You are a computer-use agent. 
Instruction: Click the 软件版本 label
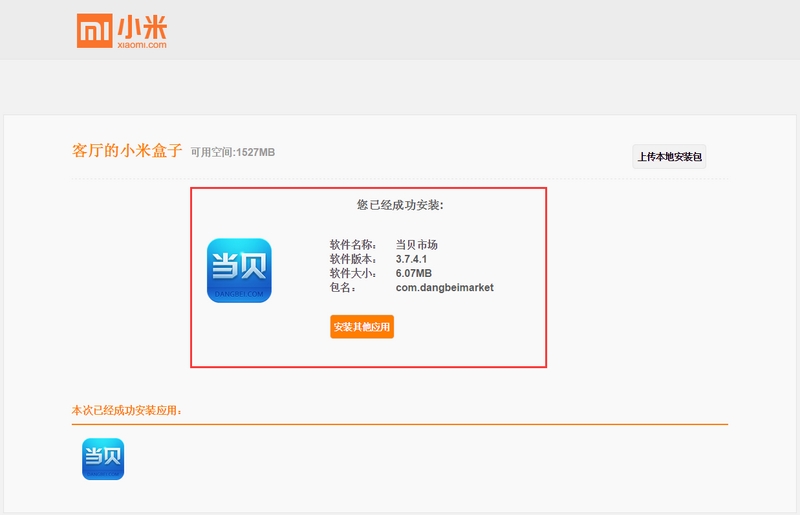(353, 259)
